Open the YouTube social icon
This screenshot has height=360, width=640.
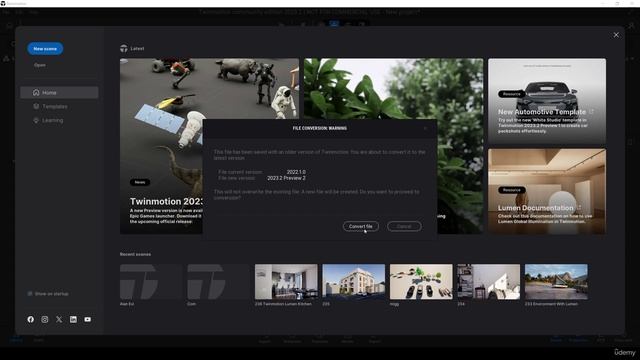(x=88, y=319)
